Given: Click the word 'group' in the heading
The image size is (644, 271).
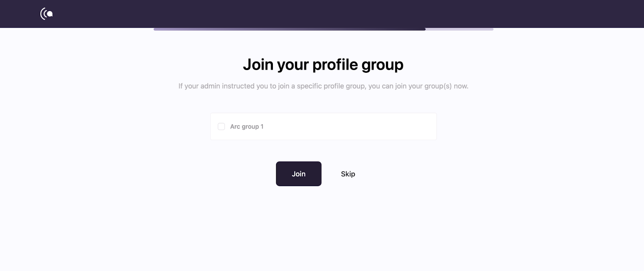Looking at the screenshot, I should (x=382, y=65).
